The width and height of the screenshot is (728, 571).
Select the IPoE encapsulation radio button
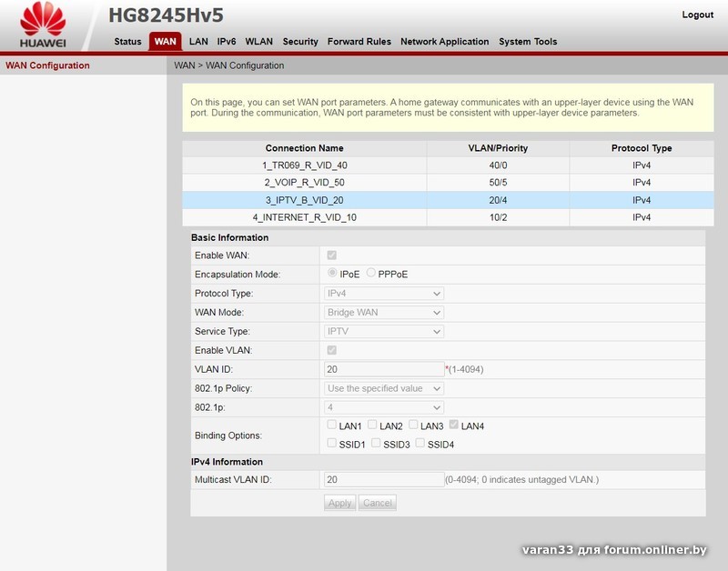pos(332,274)
